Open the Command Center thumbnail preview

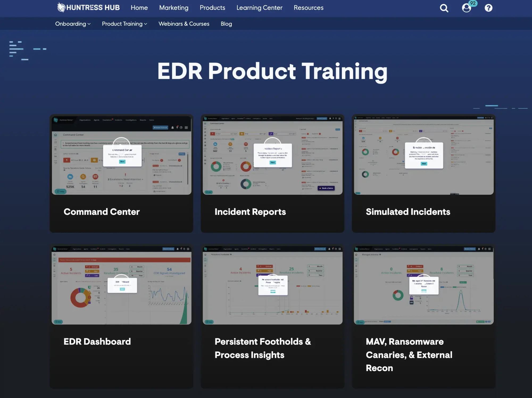point(122,155)
